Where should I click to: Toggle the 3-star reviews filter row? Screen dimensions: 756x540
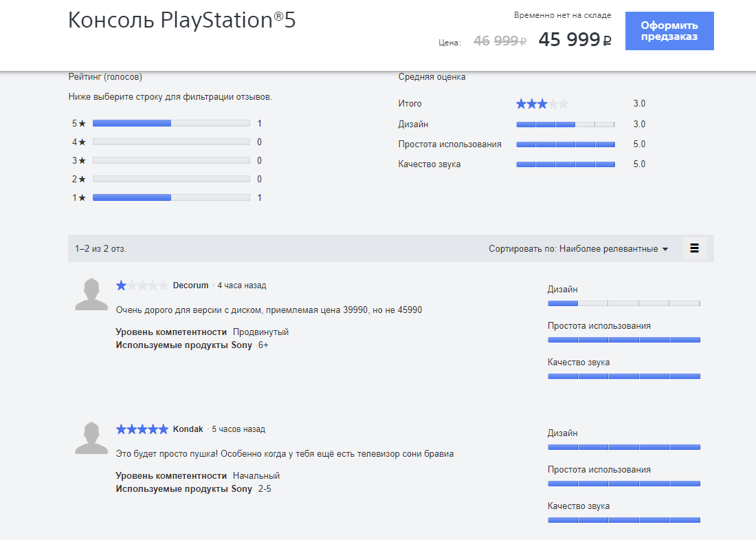pos(171,160)
